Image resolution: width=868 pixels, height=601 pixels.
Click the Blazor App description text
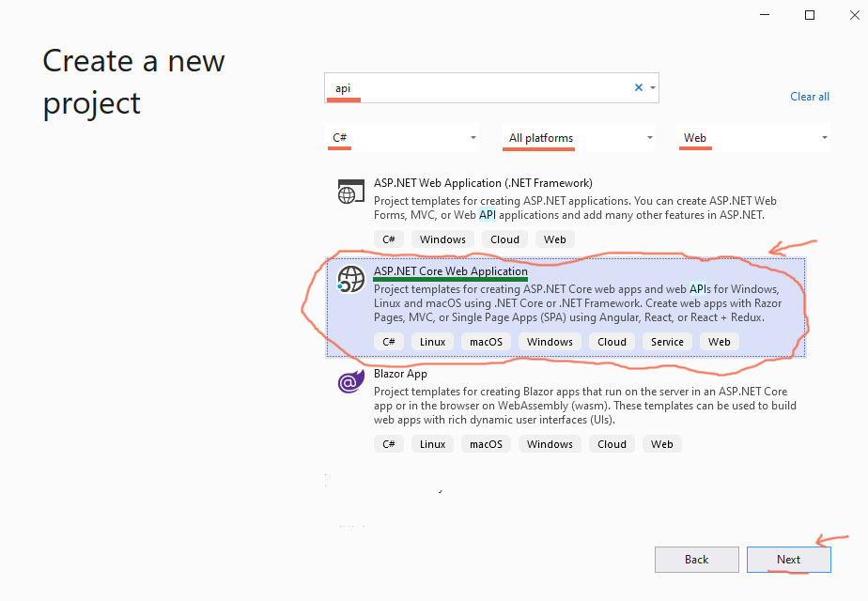(585, 406)
